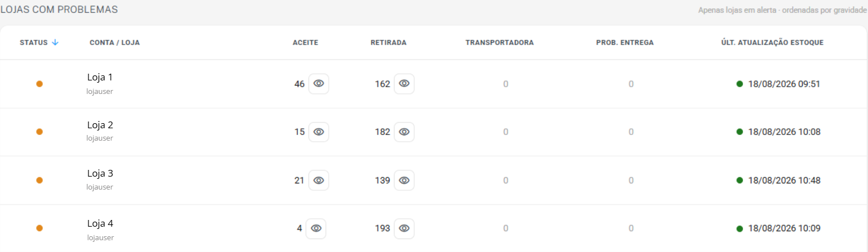The width and height of the screenshot is (868, 252).
Task: Open eye icon beside Loja 4 Aceite 4
Action: tap(316, 228)
